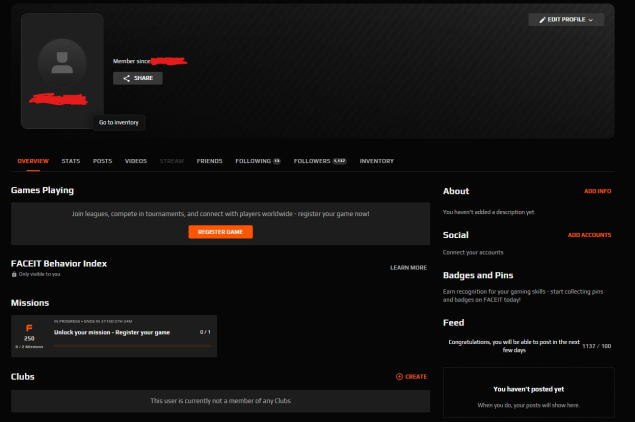
Task: Open the Inventory tab
Action: click(x=377, y=161)
